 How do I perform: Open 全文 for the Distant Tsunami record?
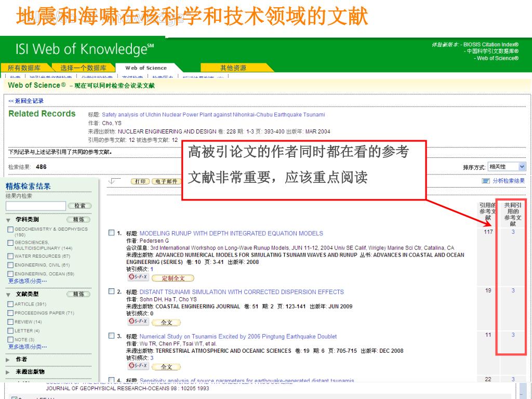pos(166,322)
